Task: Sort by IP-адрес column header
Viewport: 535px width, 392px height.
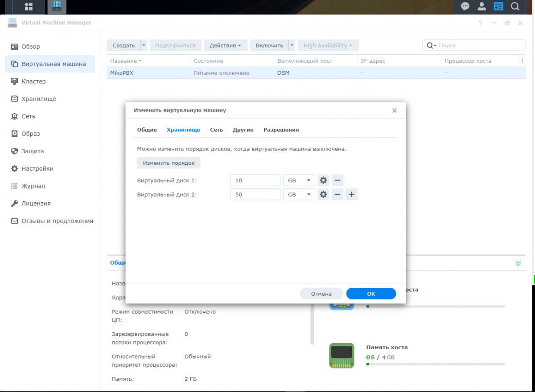Action: tap(399, 61)
